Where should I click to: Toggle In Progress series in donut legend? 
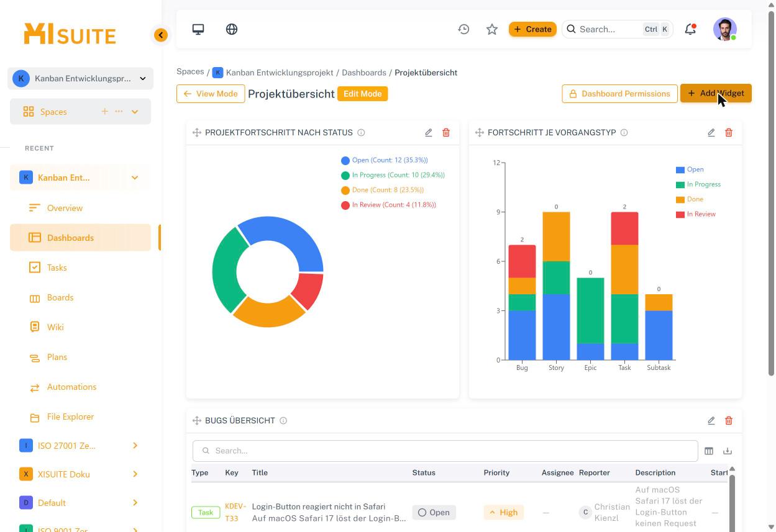click(x=393, y=175)
